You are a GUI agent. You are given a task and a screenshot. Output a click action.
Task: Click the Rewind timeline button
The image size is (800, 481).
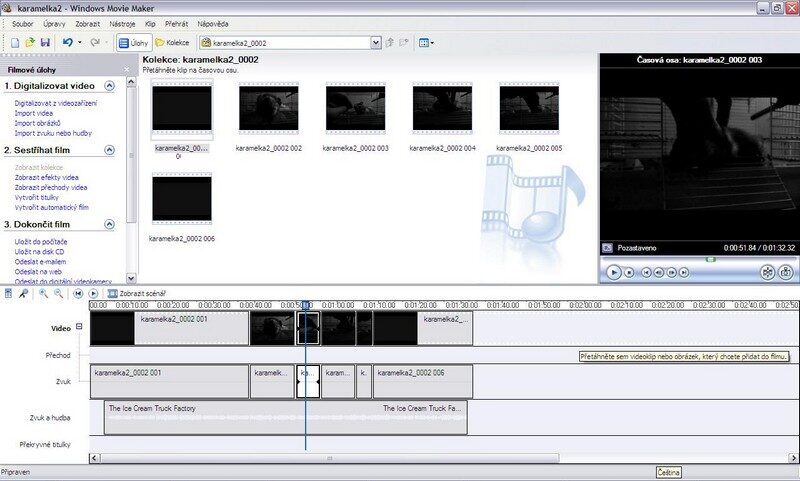pyautogui.click(x=78, y=293)
